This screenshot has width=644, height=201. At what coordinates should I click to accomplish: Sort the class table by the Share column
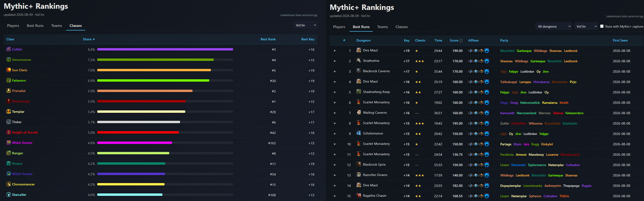(x=89, y=39)
